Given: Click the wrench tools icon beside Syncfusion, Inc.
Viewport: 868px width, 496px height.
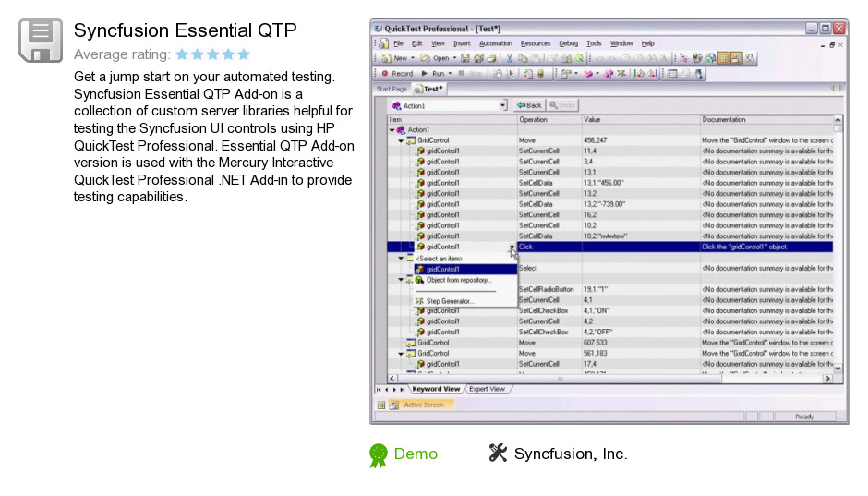Looking at the screenshot, I should point(498,453).
